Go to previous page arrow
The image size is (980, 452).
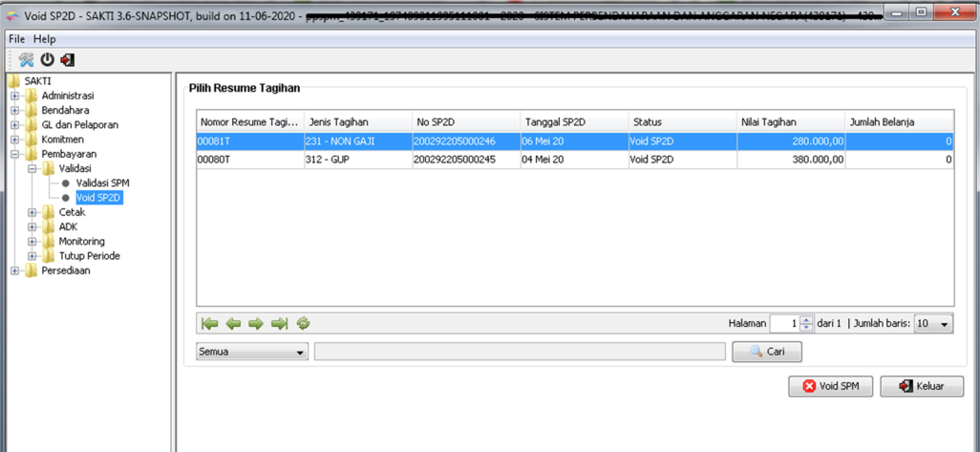233,324
